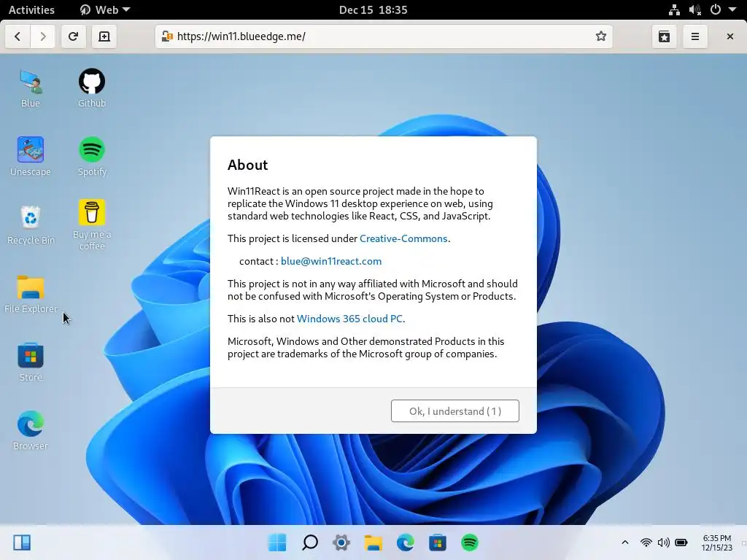Click the URL address field
Image resolution: width=747 pixels, height=560 pixels.
point(384,36)
